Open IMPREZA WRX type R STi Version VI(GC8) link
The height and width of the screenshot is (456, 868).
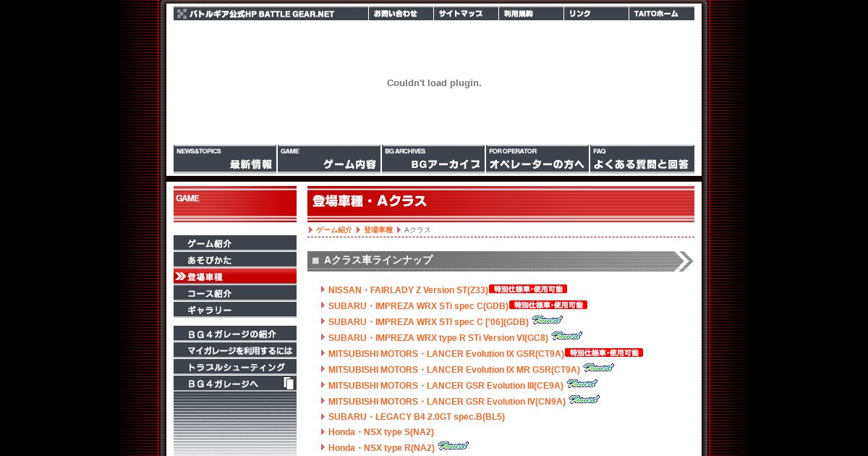pos(438,338)
